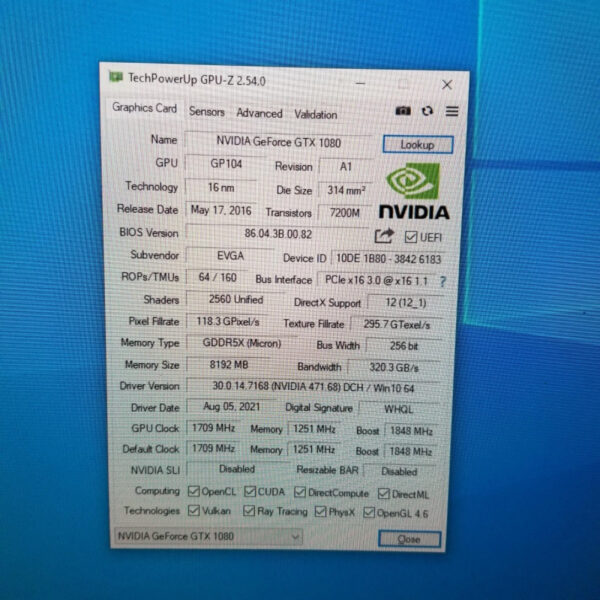Click the Die Size field 314 mm²

(346, 190)
